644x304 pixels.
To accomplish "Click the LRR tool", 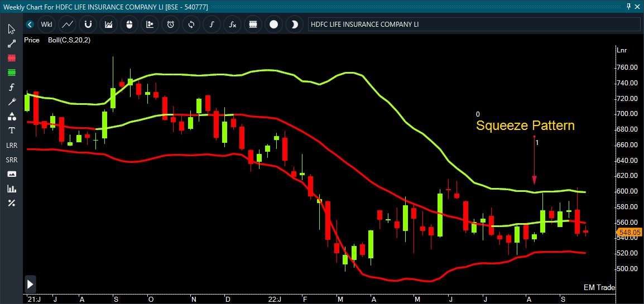I will [x=12, y=145].
